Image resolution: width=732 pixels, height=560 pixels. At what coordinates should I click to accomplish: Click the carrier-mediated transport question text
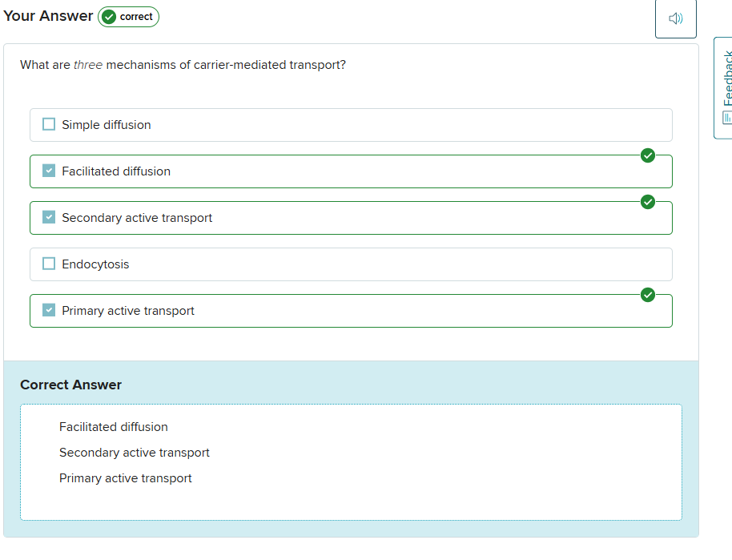(183, 65)
